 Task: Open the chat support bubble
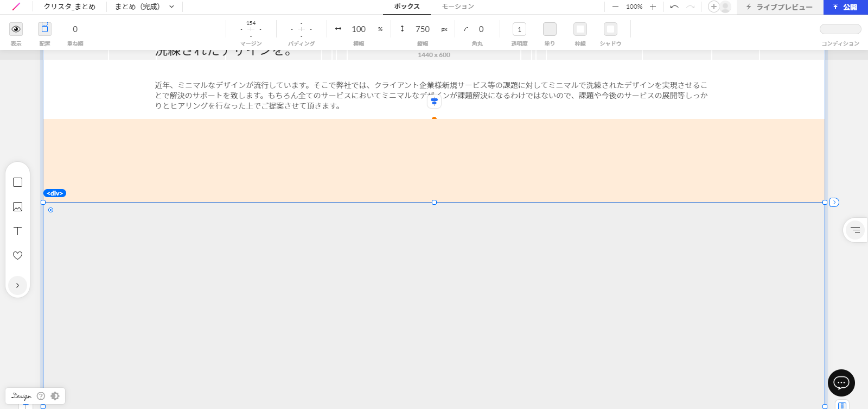[841, 383]
